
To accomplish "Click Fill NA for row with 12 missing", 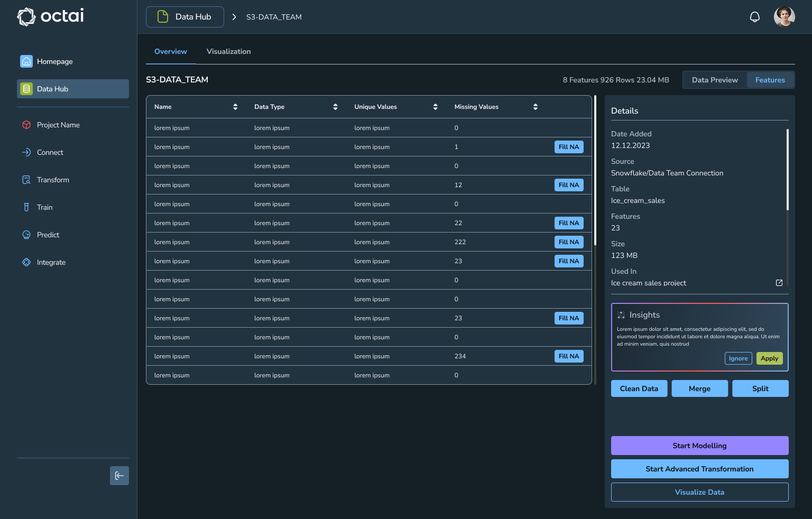I will (569, 185).
